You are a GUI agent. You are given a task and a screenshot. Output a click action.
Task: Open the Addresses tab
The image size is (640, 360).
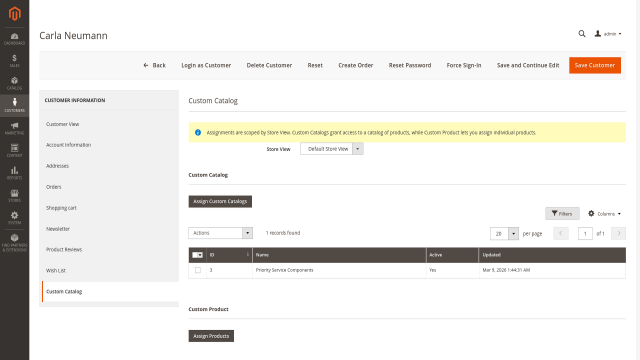click(109, 166)
